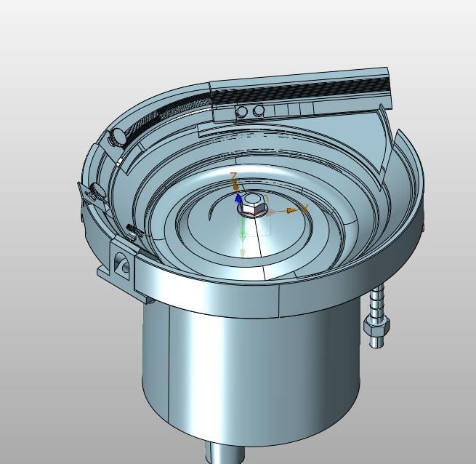476x464 pixels.
Task: Click the green downward axis arrow
Action: tap(243, 228)
